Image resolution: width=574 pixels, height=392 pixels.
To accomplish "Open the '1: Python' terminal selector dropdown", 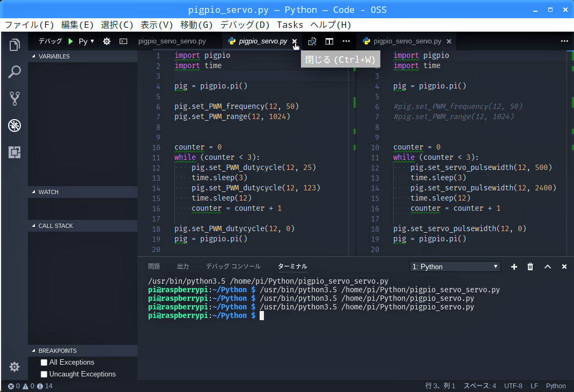I will click(455, 267).
